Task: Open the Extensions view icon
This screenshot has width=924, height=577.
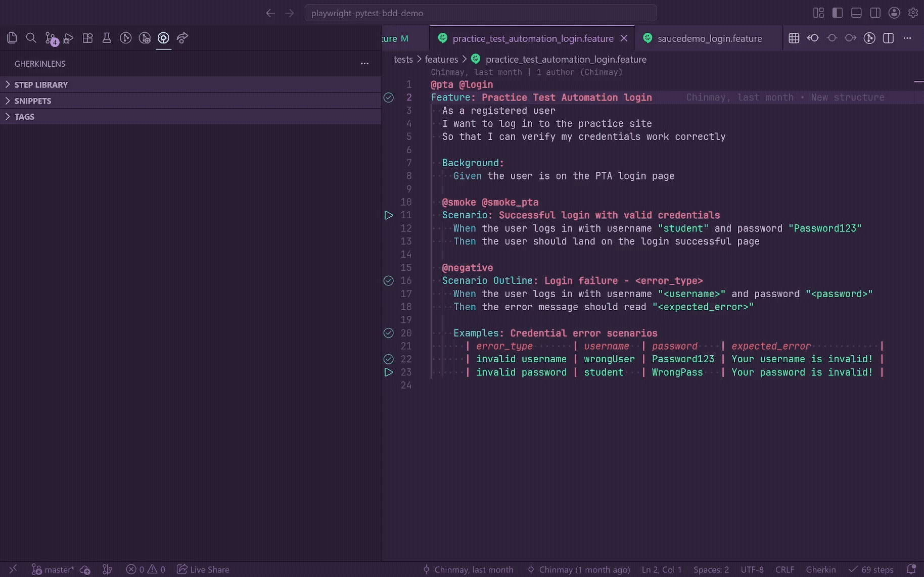Action: [87, 38]
